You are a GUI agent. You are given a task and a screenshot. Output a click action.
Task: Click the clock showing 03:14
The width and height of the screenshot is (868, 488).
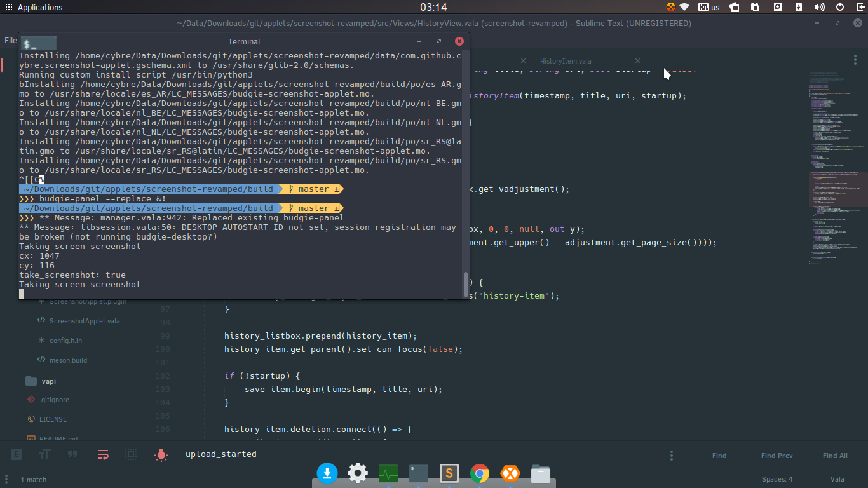point(433,8)
